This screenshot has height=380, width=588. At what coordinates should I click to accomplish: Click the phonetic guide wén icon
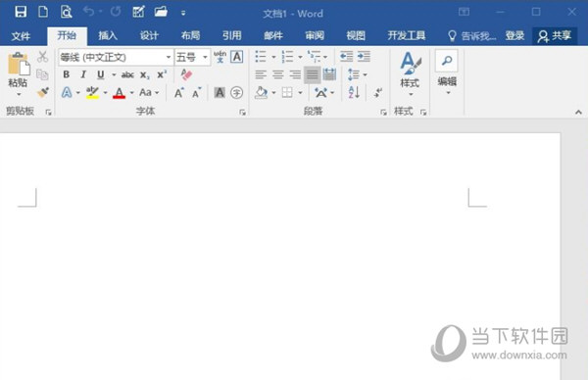pos(220,57)
